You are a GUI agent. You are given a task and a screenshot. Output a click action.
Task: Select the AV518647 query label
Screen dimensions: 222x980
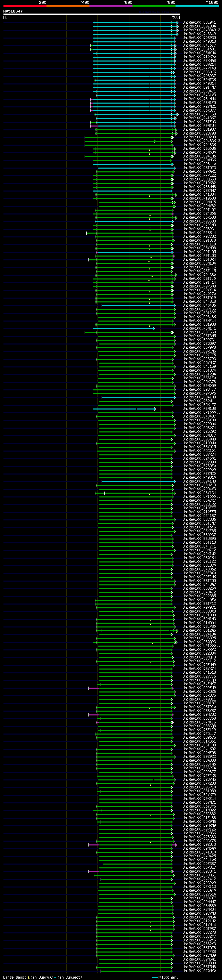pyautogui.click(x=13, y=11)
